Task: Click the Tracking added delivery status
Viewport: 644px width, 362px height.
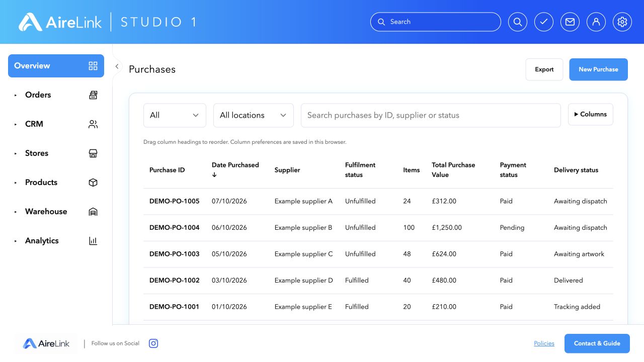Action: 577,307
